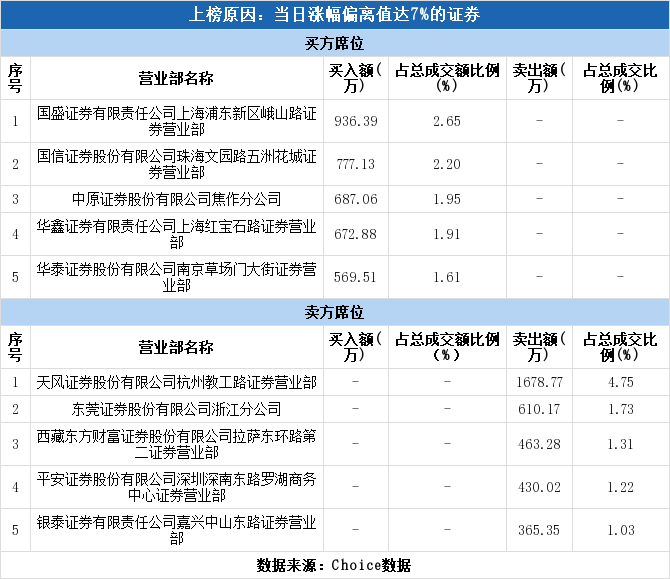Viewport: 670px width, 579px height.
Task: Select the 买方席位 section header
Action: click(335, 43)
